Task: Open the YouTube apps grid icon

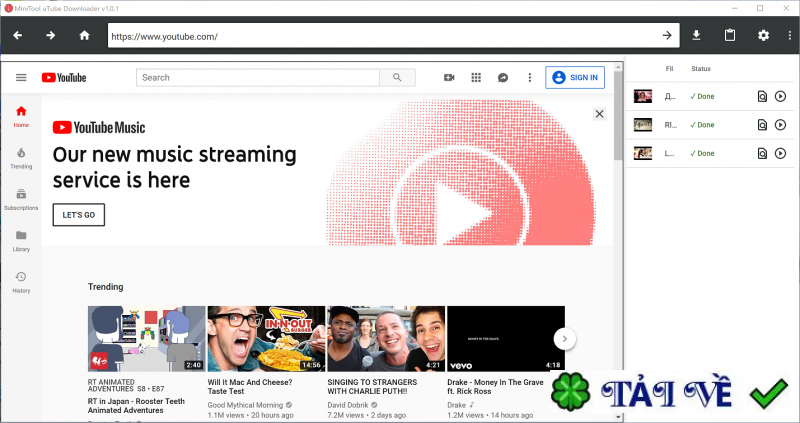Action: click(x=476, y=77)
